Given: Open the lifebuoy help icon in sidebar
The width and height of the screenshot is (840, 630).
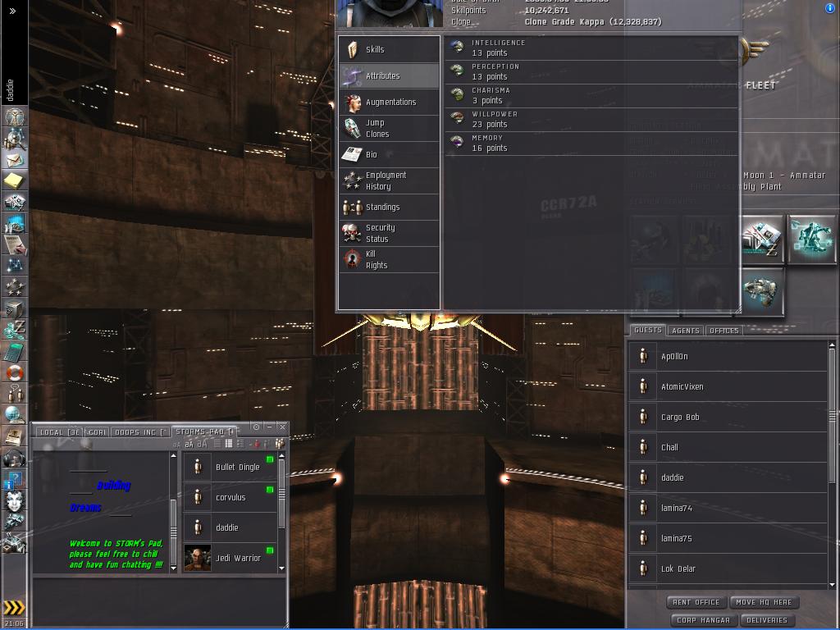Looking at the screenshot, I should [15, 372].
